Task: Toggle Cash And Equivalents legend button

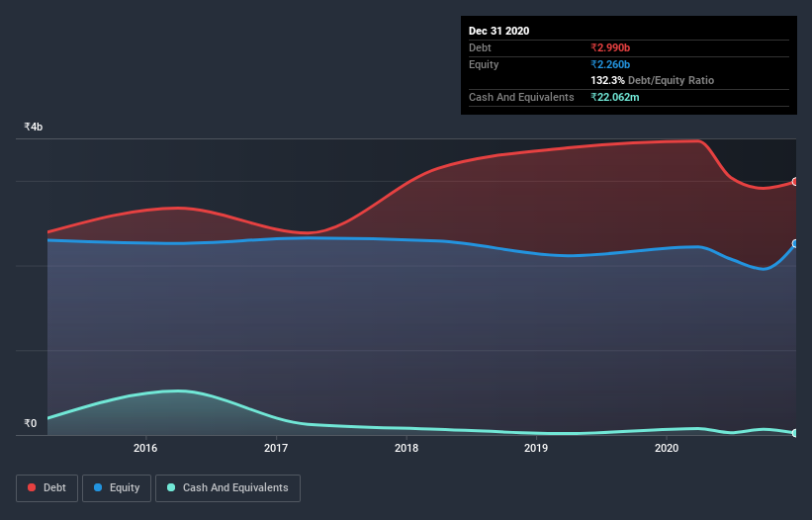Action: 227,488
